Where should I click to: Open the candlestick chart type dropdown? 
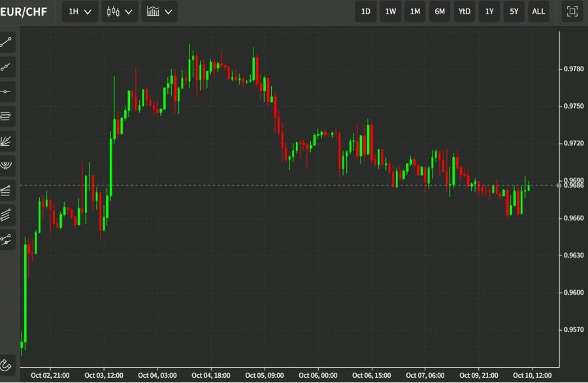pyautogui.click(x=120, y=12)
